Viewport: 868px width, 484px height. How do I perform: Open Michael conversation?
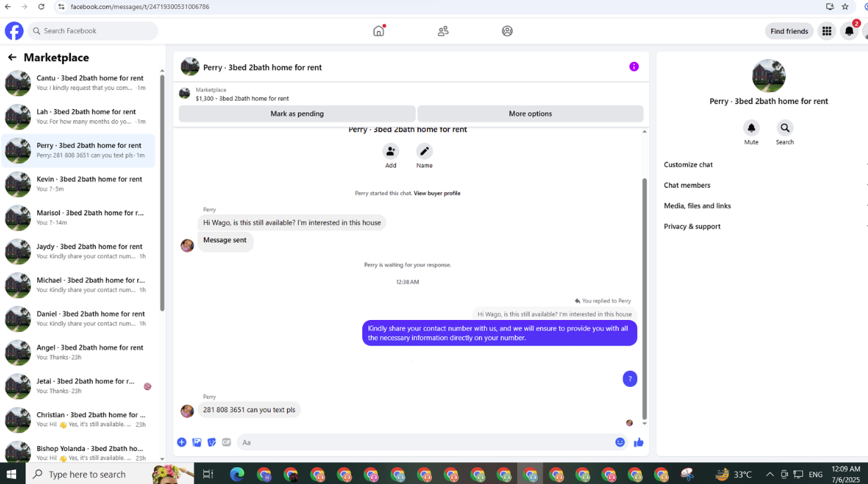point(79,286)
